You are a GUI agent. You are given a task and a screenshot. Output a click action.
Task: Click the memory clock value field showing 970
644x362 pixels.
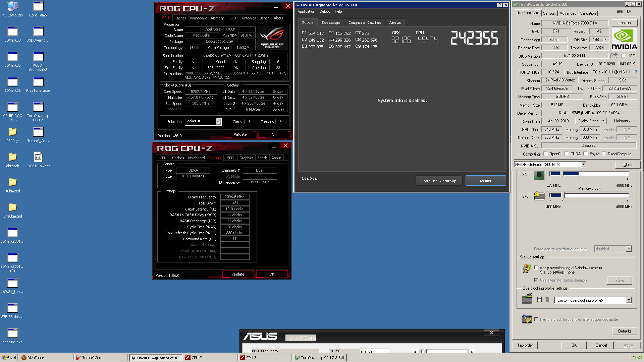pyautogui.click(x=525, y=196)
